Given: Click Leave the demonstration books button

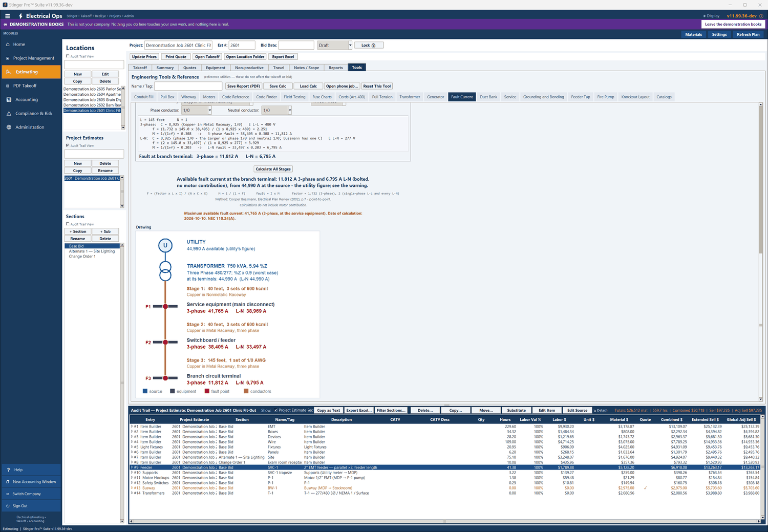Looking at the screenshot, I should tap(733, 24).
